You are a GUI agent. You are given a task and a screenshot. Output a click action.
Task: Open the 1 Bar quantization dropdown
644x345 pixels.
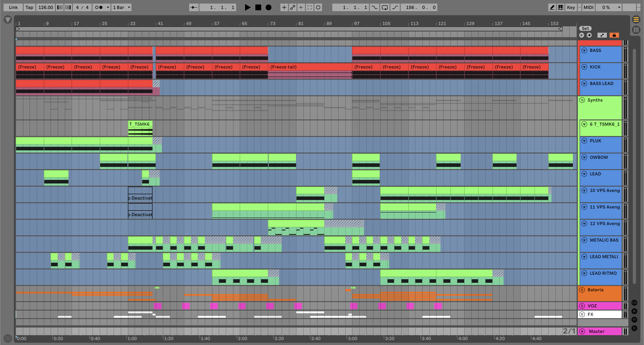pyautogui.click(x=121, y=7)
